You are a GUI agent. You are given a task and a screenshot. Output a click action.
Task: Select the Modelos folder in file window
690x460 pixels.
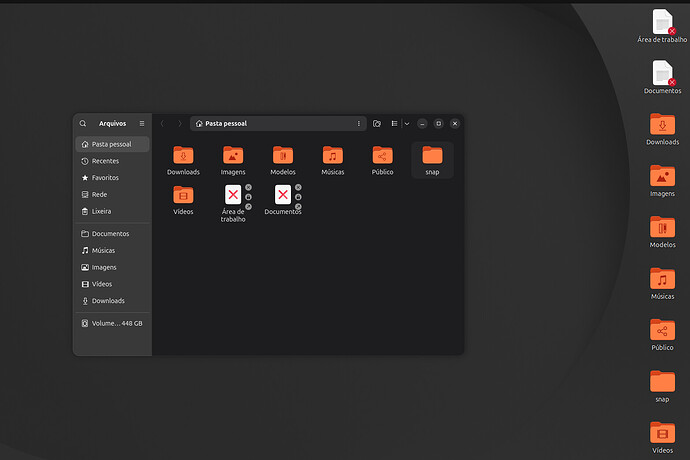[x=283, y=160]
